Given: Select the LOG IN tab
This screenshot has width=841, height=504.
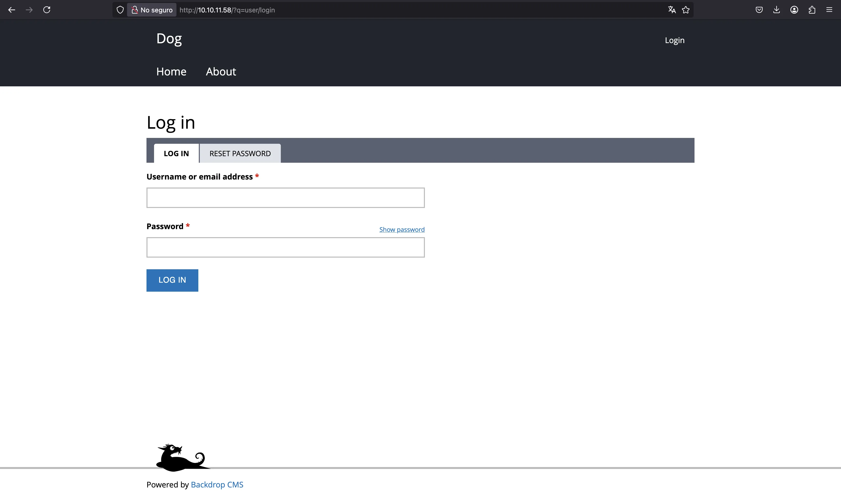Looking at the screenshot, I should point(176,153).
